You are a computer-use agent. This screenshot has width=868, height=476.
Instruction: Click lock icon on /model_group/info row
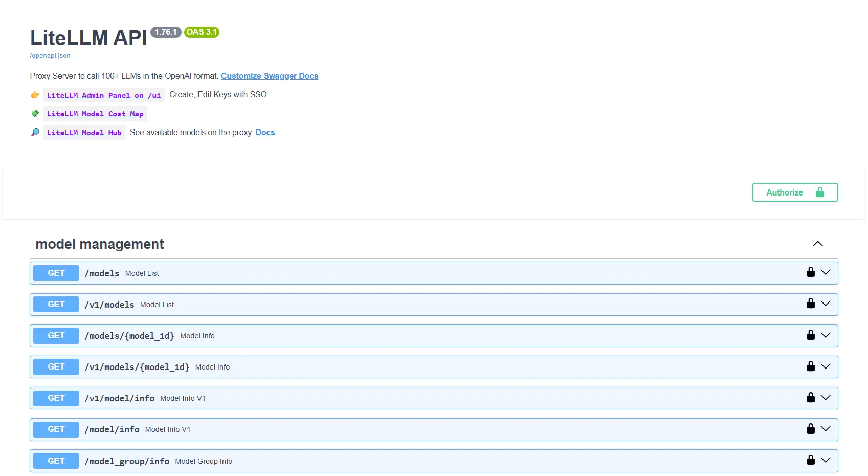pos(810,460)
